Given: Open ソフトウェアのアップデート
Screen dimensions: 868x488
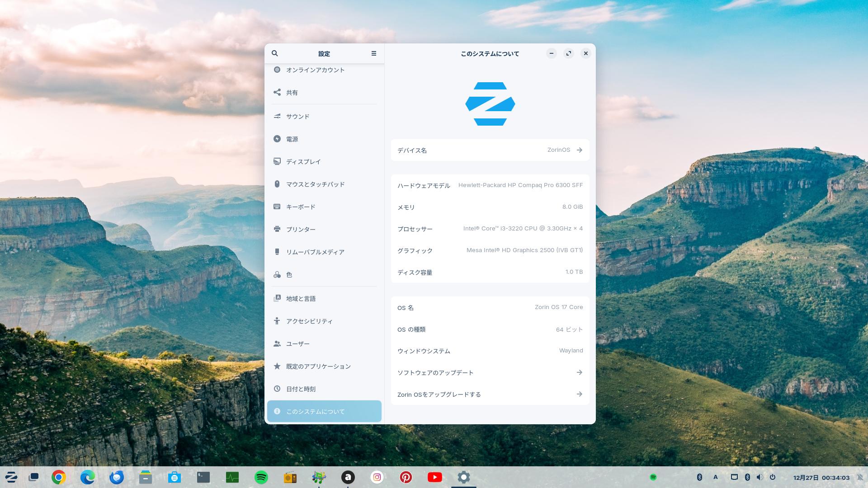Looking at the screenshot, I should (490, 372).
